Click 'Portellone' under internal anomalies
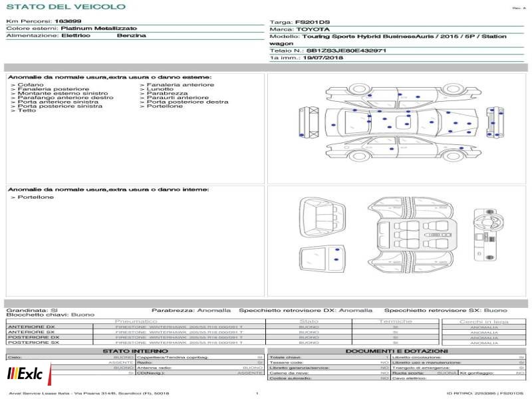532x399 pixels. tap(36, 197)
